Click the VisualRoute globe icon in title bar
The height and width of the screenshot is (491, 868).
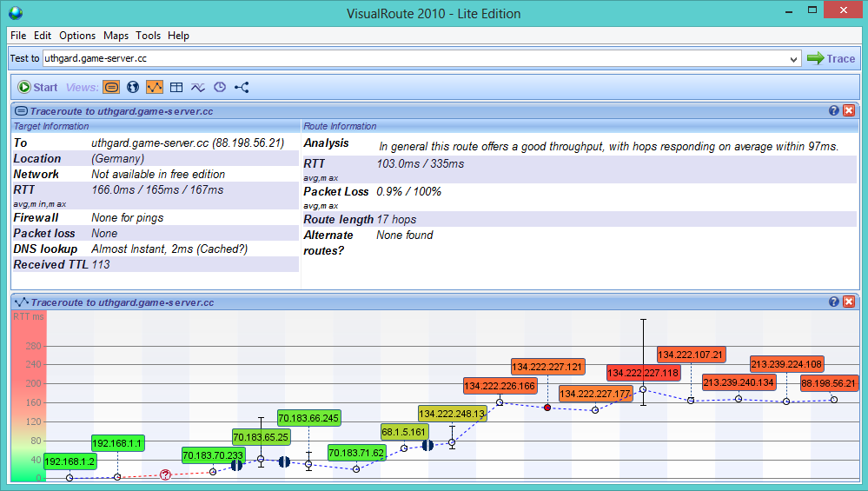coord(16,13)
